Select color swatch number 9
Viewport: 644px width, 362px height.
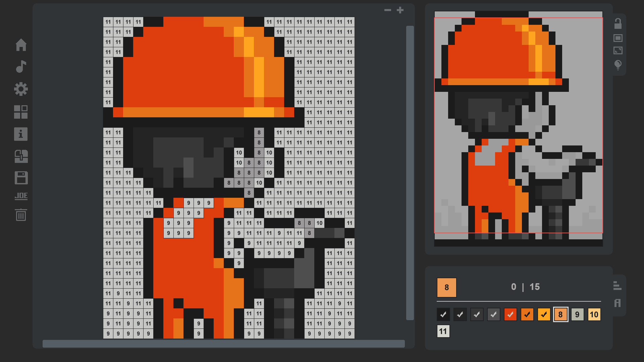577,314
